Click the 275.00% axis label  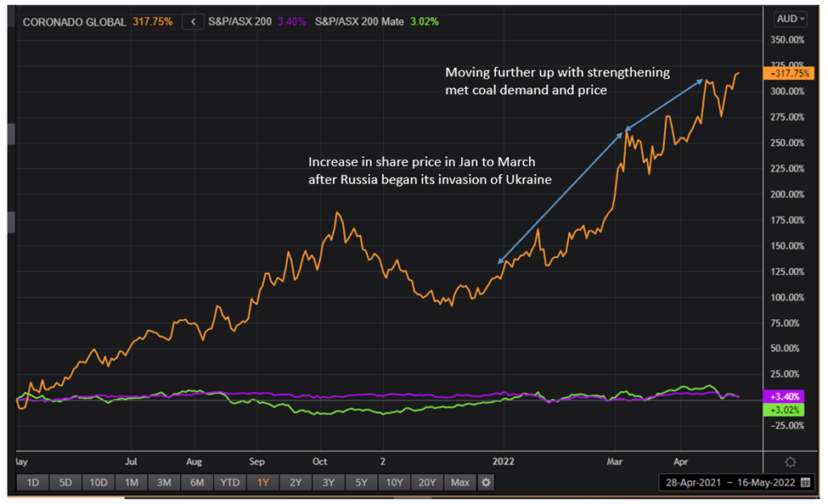787,117
